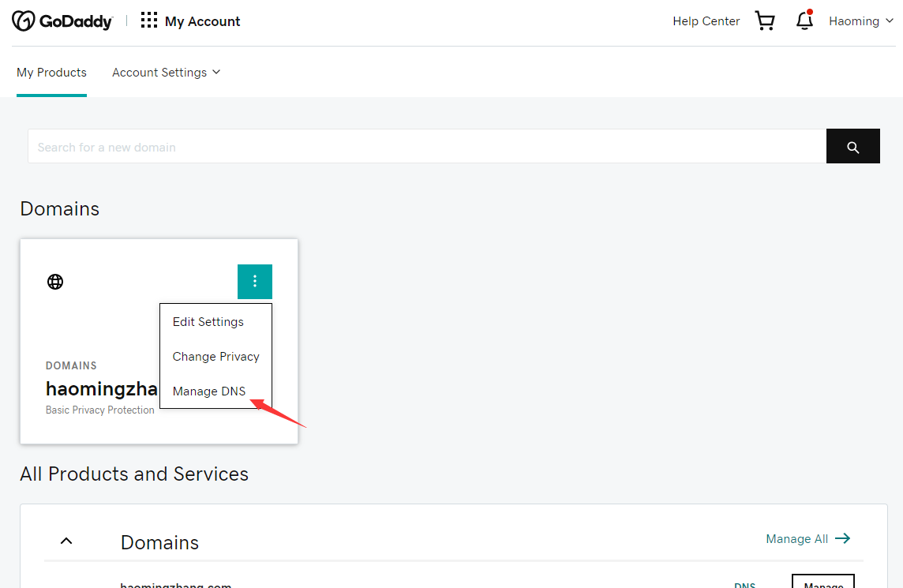Toggle the three-dot domain options menu
903x588 pixels.
(254, 282)
